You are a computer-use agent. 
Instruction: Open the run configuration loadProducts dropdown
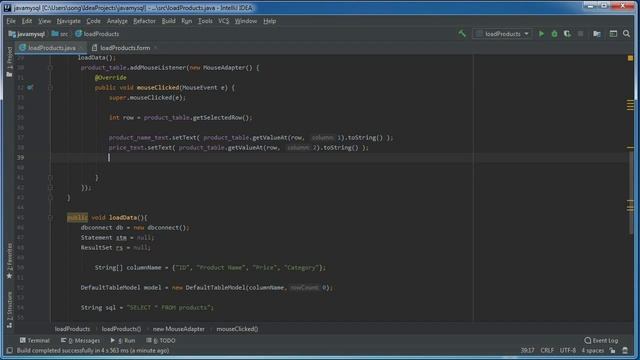coord(502,34)
